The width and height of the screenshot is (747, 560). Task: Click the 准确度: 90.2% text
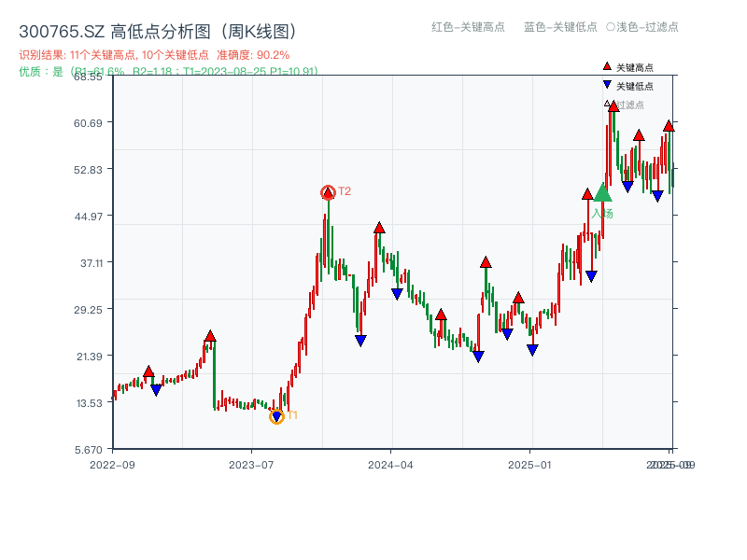(253, 55)
